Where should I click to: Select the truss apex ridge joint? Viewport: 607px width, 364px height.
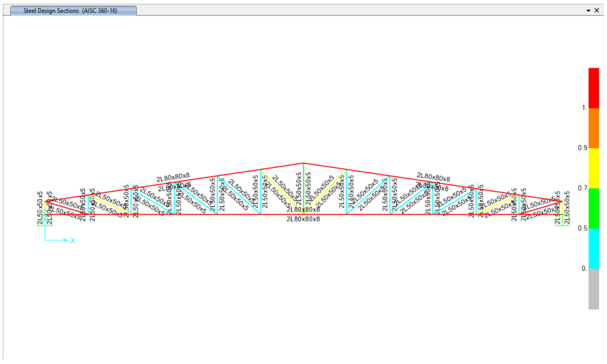(303, 163)
